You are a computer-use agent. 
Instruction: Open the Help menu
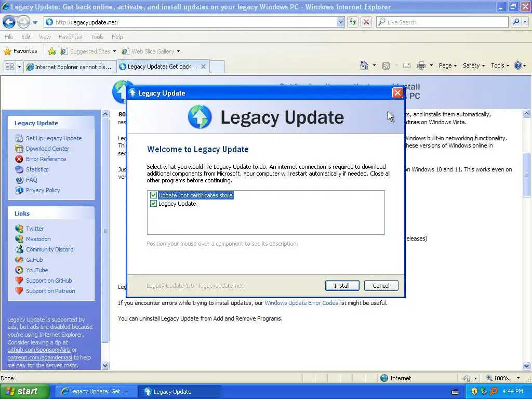pos(117,37)
